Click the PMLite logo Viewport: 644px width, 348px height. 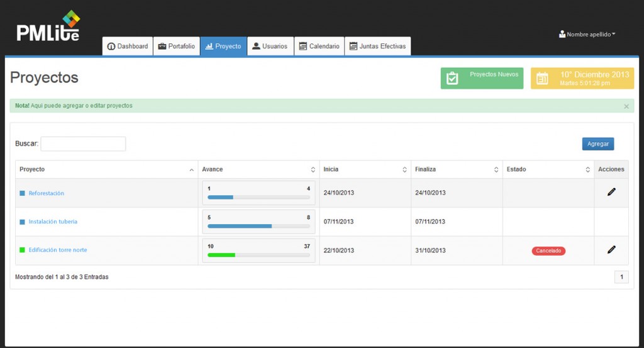coord(48,25)
